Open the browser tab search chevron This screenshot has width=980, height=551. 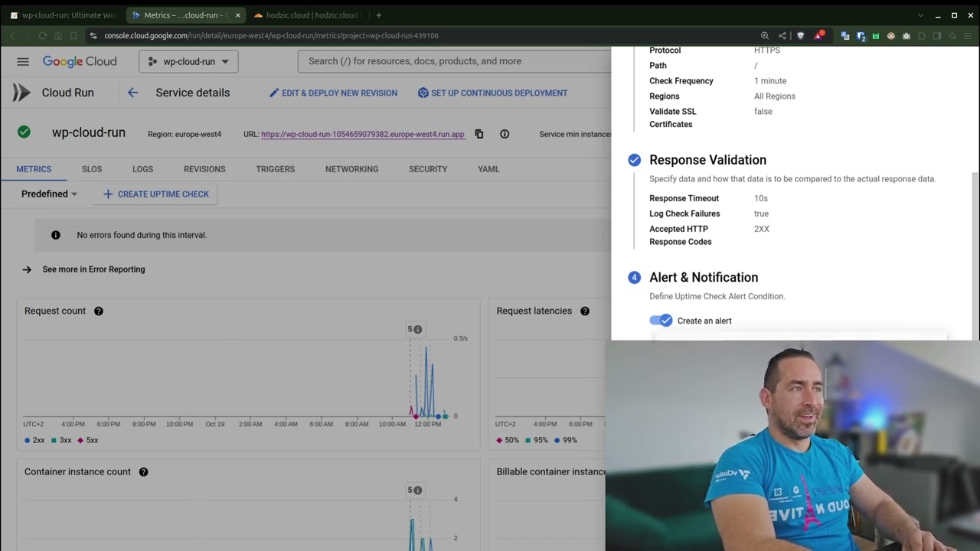tap(921, 15)
